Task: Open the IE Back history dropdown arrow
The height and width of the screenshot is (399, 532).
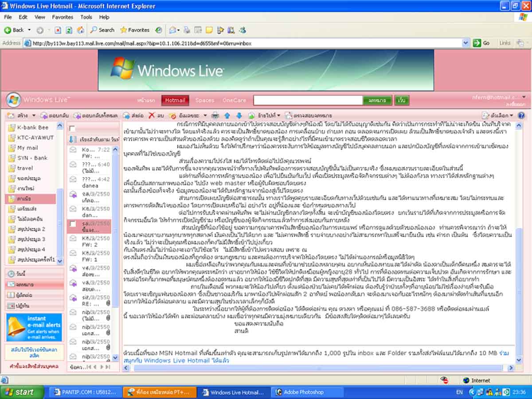Action: [29, 30]
